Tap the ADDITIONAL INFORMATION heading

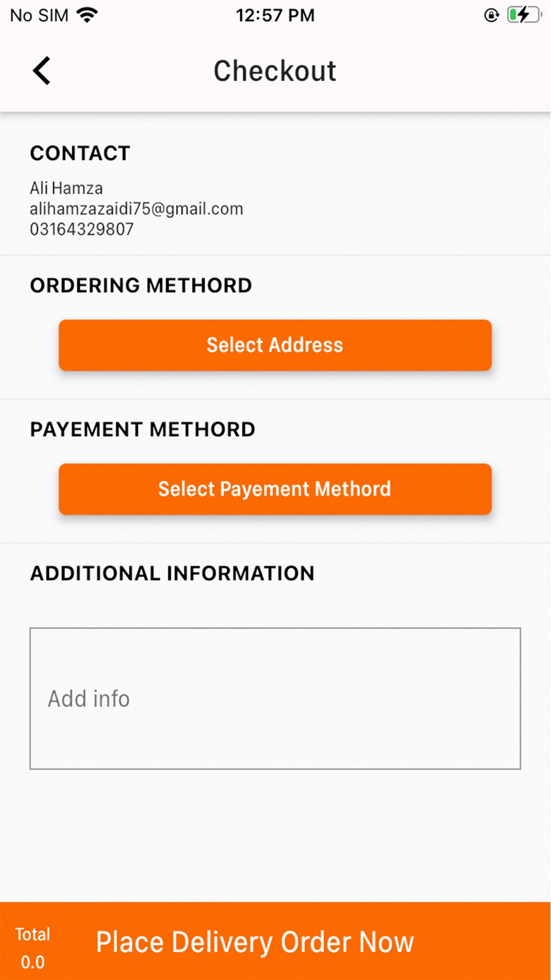pos(172,573)
